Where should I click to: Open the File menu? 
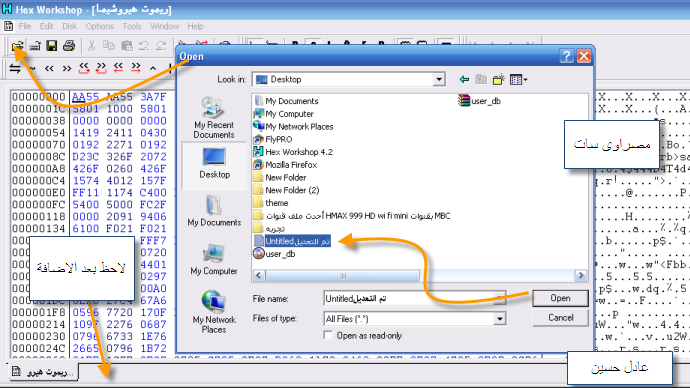(x=25, y=26)
